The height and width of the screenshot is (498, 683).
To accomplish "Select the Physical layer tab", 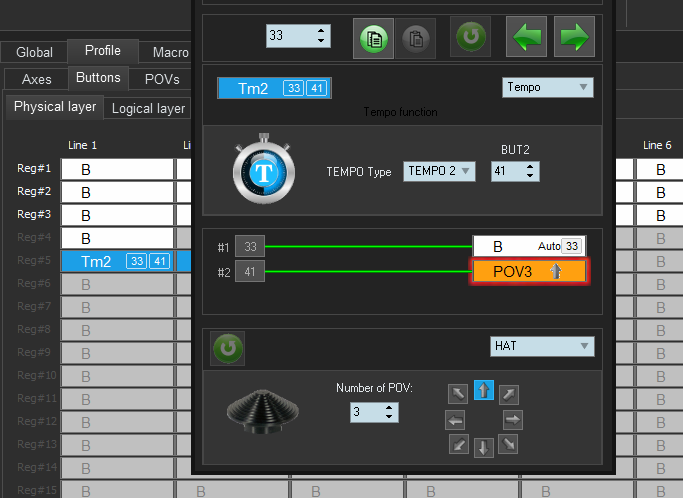I will (55, 107).
